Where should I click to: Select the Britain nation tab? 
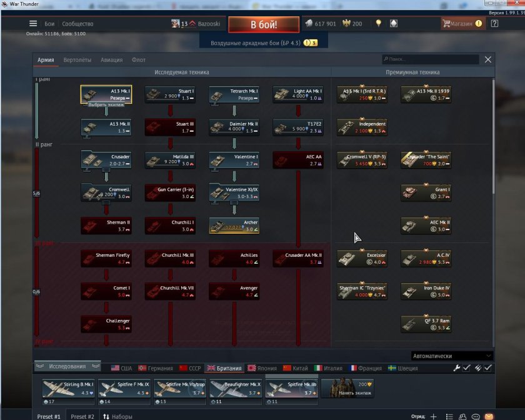coord(224,368)
